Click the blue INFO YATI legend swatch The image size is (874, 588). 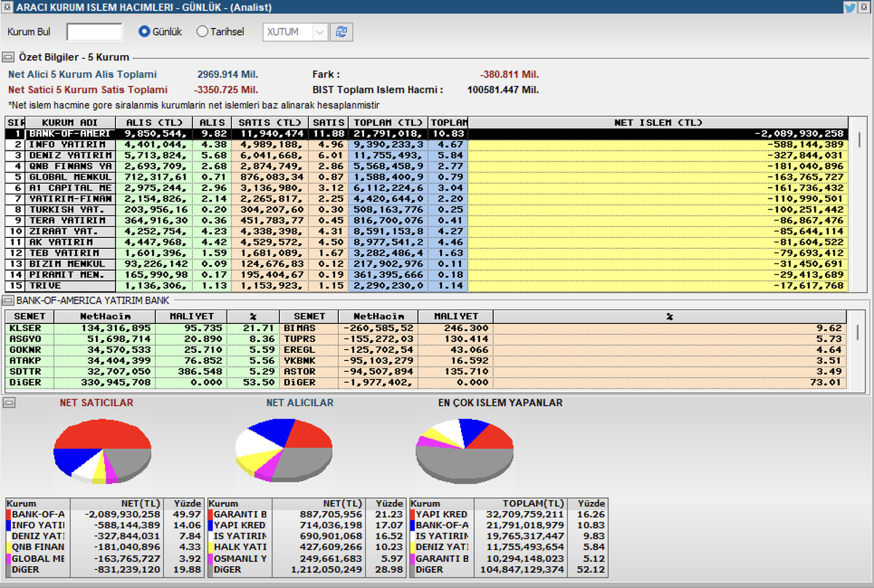click(x=9, y=525)
